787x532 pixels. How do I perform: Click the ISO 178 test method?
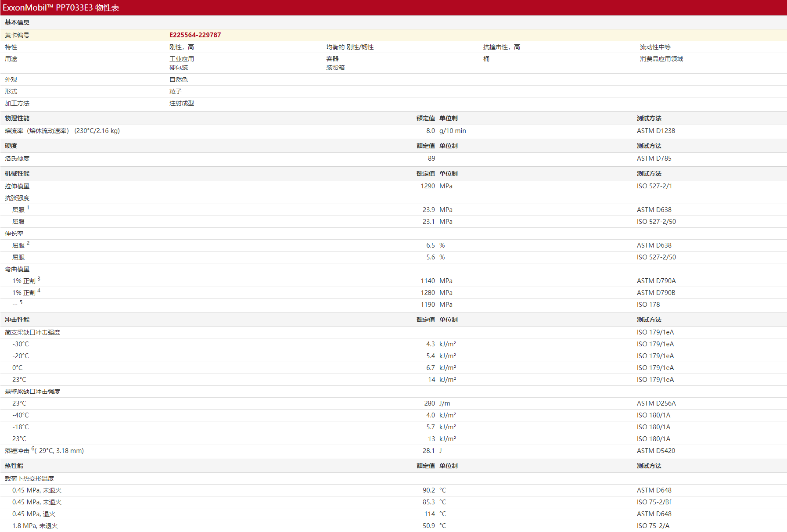point(648,305)
